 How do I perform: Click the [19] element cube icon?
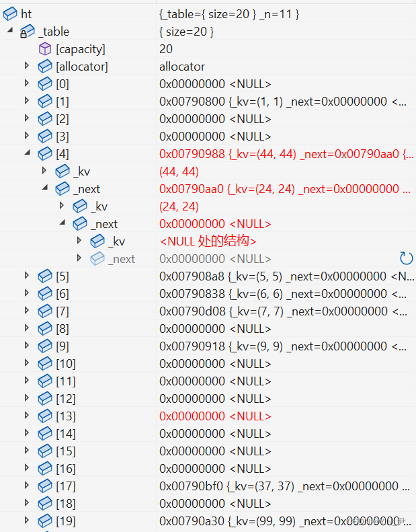coord(45,521)
